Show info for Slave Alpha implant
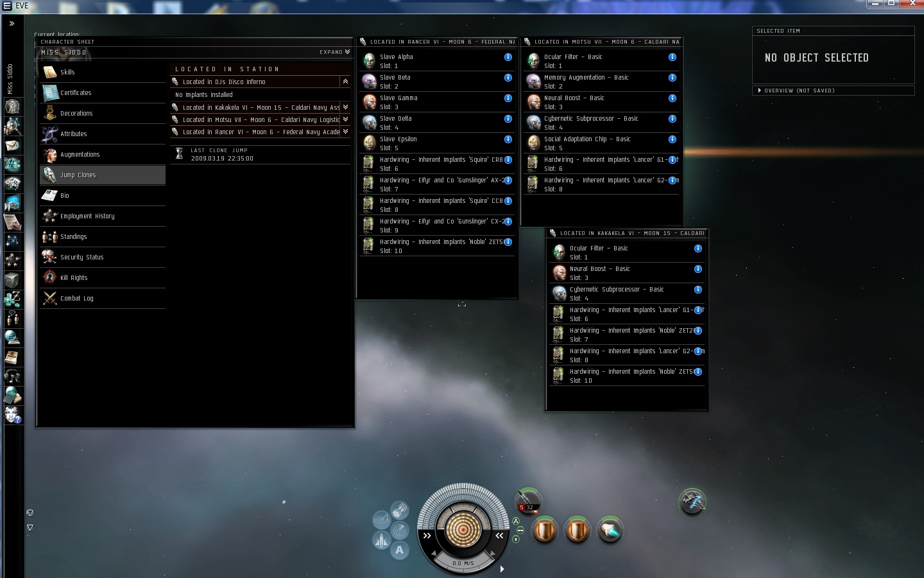This screenshot has height=578, width=924. 508,57
